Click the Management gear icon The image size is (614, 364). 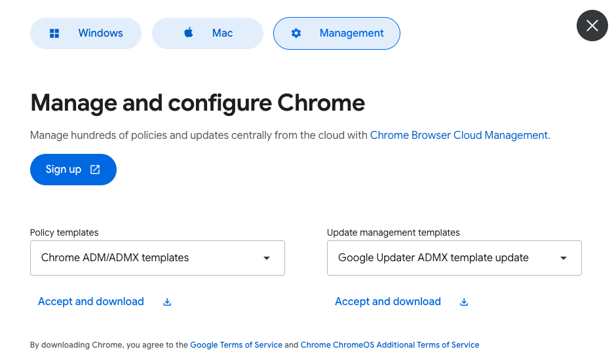(296, 33)
